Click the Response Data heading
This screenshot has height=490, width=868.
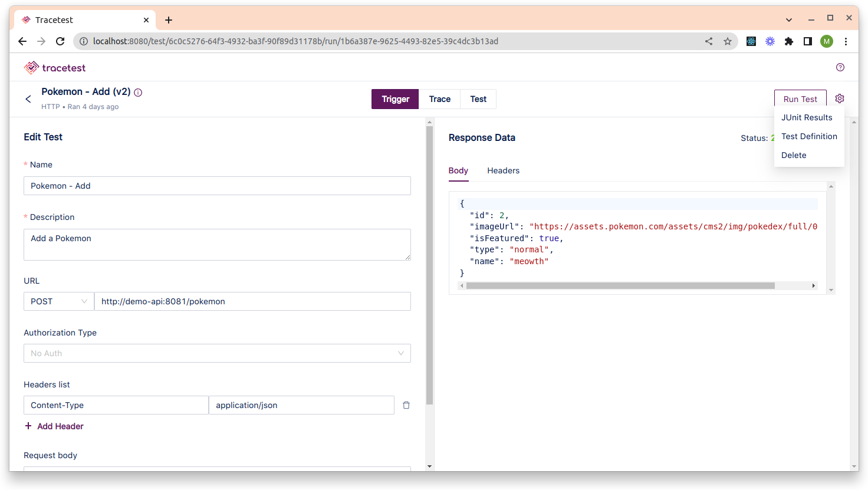pos(482,137)
